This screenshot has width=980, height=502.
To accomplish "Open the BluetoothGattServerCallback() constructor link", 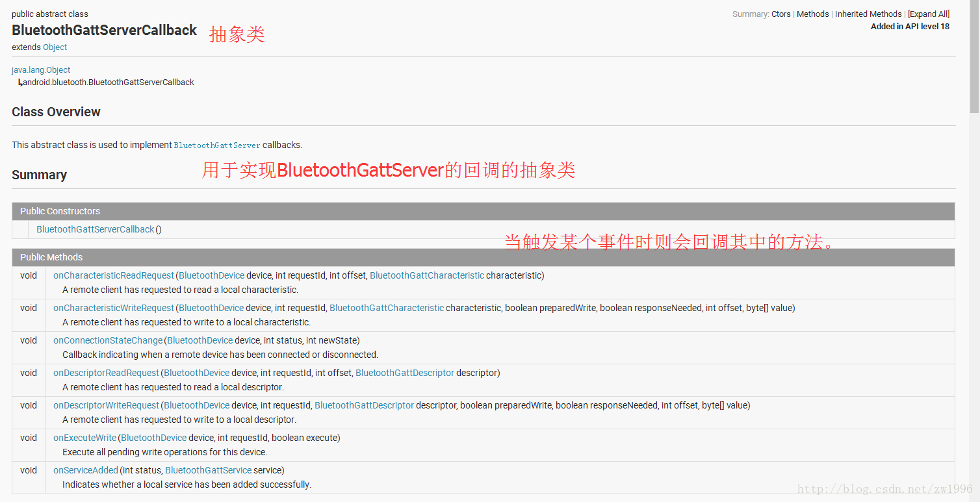I will pos(96,229).
